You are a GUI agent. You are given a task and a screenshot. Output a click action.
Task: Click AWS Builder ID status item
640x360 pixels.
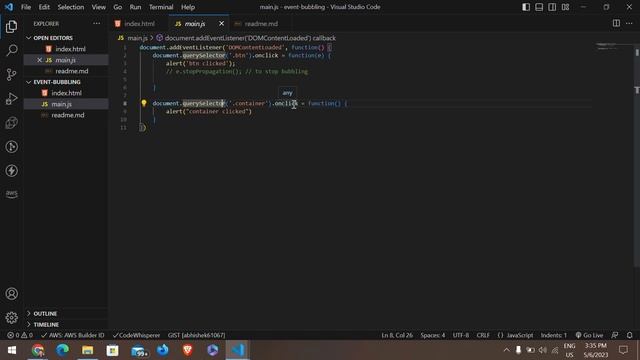73,335
